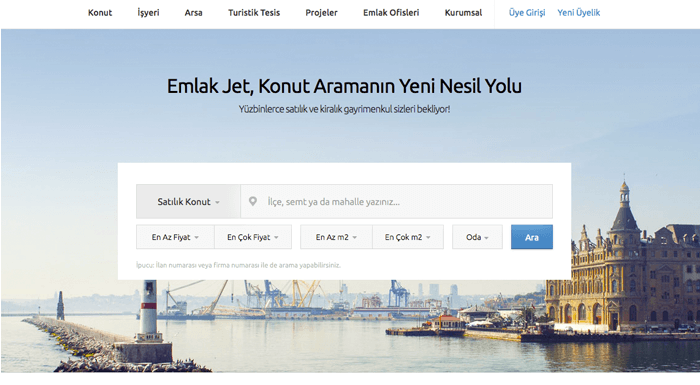Expand the En Az m2 dropdown
The width and height of the screenshot is (700, 385).
click(336, 237)
